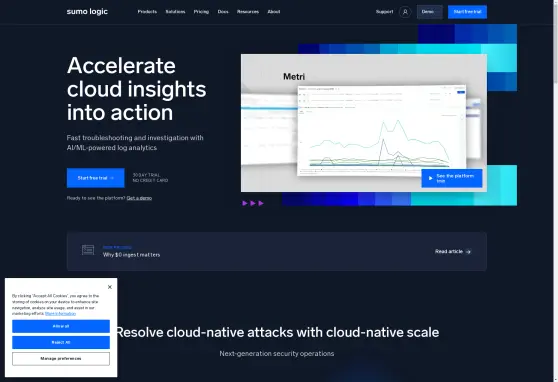This screenshot has width=558, height=382.
Task: Close the cookie consent popup
Action: (110, 287)
